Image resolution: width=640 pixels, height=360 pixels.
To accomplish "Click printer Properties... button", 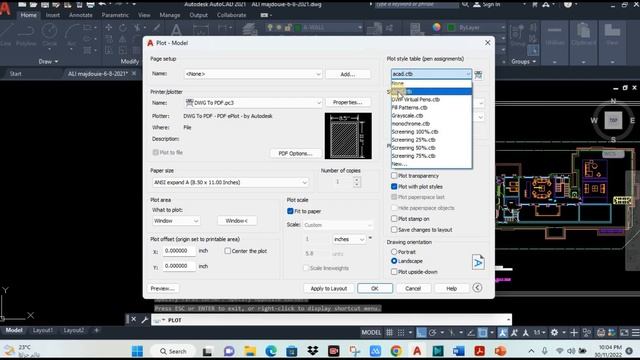I will click(347, 102).
